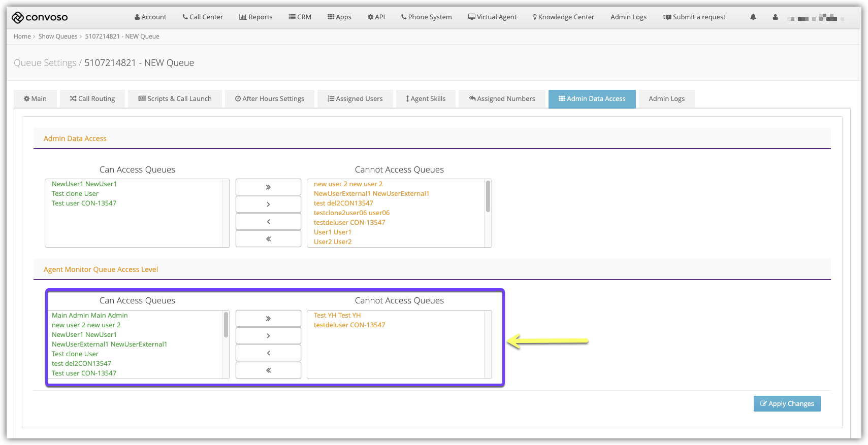Switch to the Agent Skills tab

click(x=426, y=99)
